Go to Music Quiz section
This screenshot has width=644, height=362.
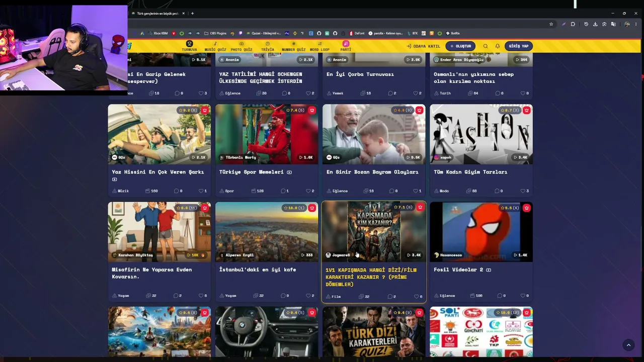tap(215, 46)
